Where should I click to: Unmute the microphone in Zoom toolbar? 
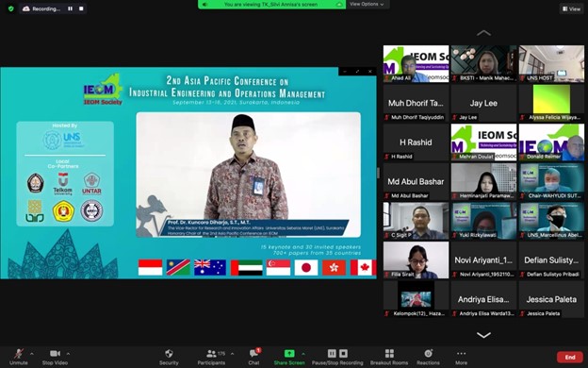pyautogui.click(x=19, y=357)
